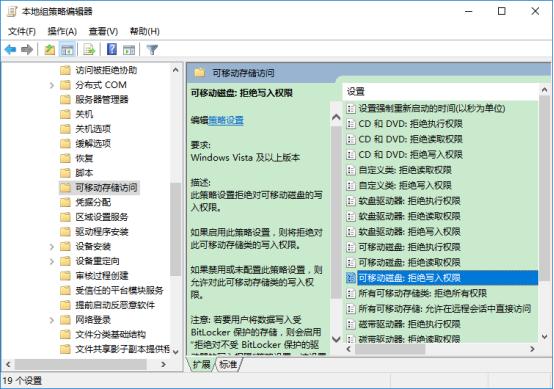
Task: Click description pane scroll-down arrow
Action: pos(336,340)
